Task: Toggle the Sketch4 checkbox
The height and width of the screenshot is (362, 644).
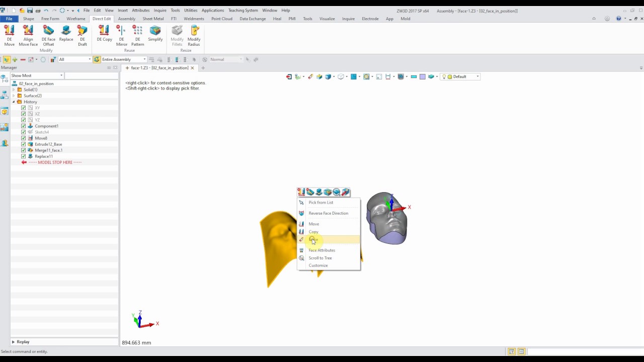Action: 23,132
